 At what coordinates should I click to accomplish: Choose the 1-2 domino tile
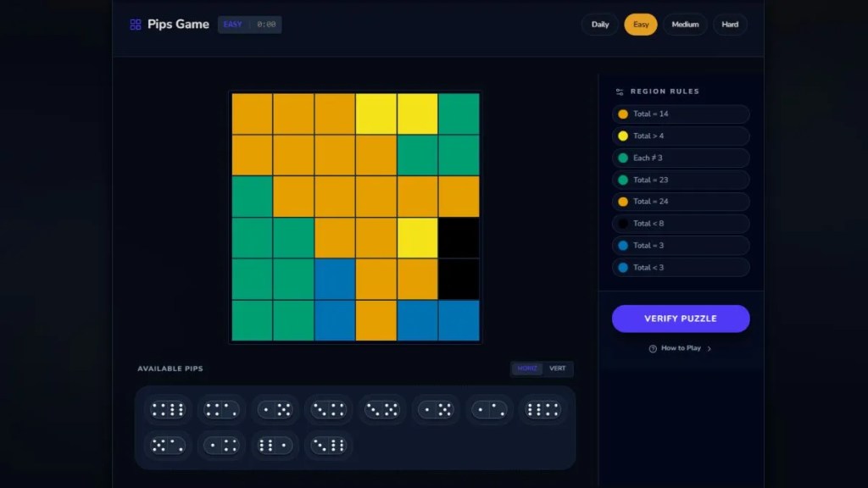pyautogui.click(x=489, y=410)
